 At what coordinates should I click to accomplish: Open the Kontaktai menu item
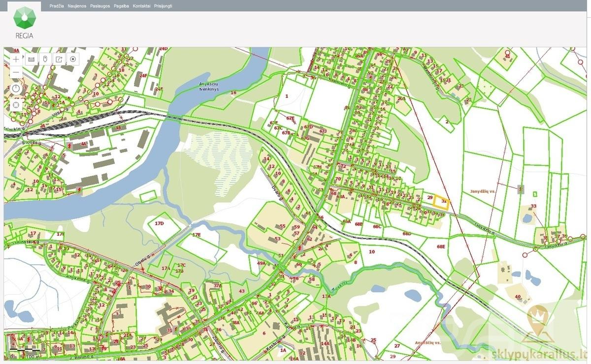pos(141,6)
